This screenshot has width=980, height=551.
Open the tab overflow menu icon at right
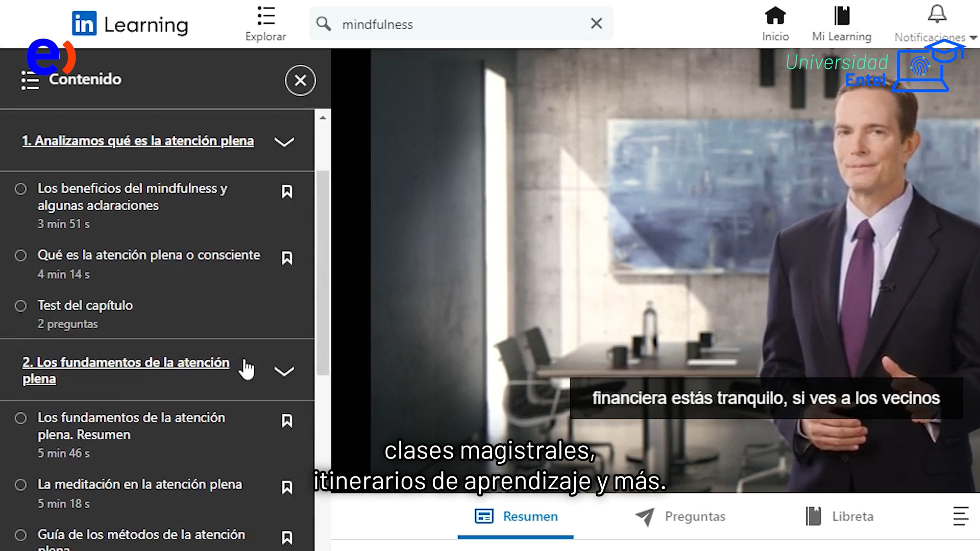point(960,516)
